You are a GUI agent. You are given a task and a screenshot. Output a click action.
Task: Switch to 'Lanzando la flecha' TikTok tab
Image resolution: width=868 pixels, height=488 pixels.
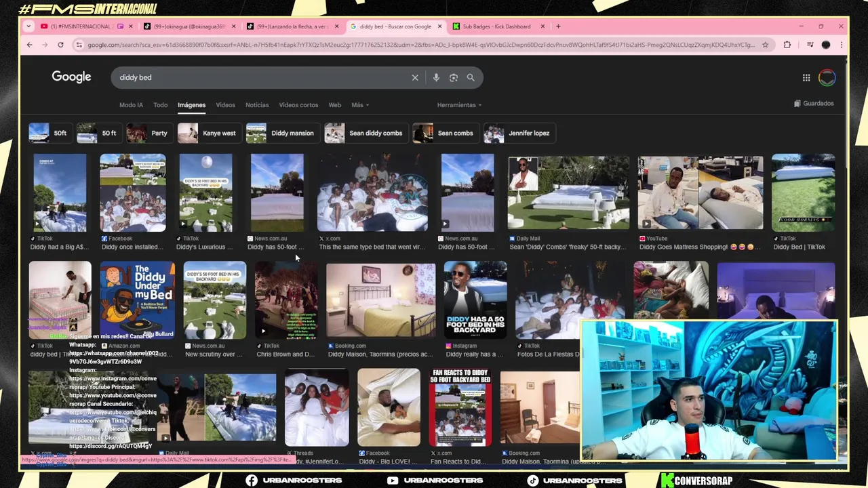293,26
